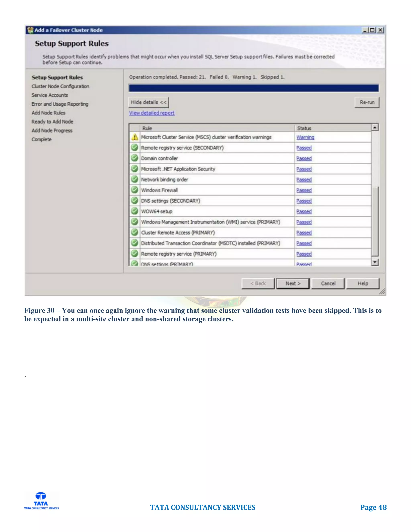This screenshot has width=411, height=532.
Task: Click the Status column header
Action: tap(333, 128)
